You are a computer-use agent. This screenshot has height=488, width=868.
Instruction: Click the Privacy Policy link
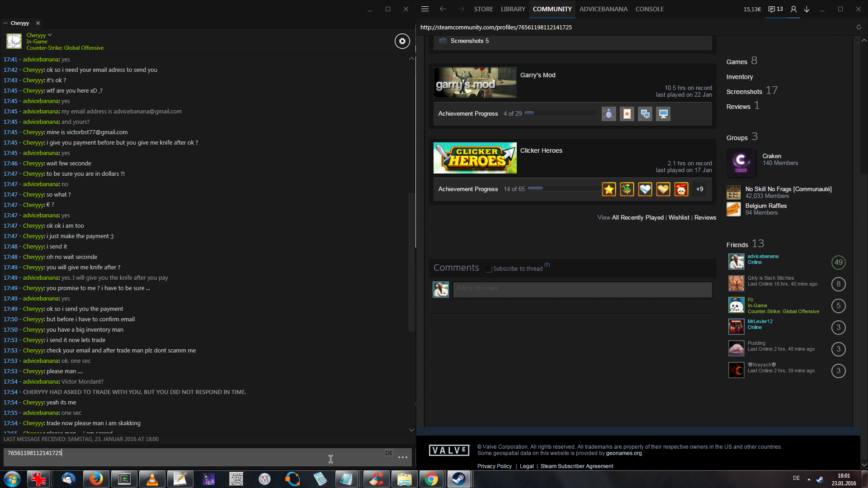[494, 466]
